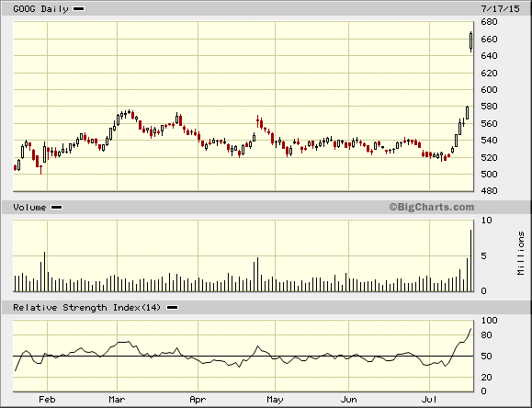Click the 7/17/15 date label

pos(500,9)
